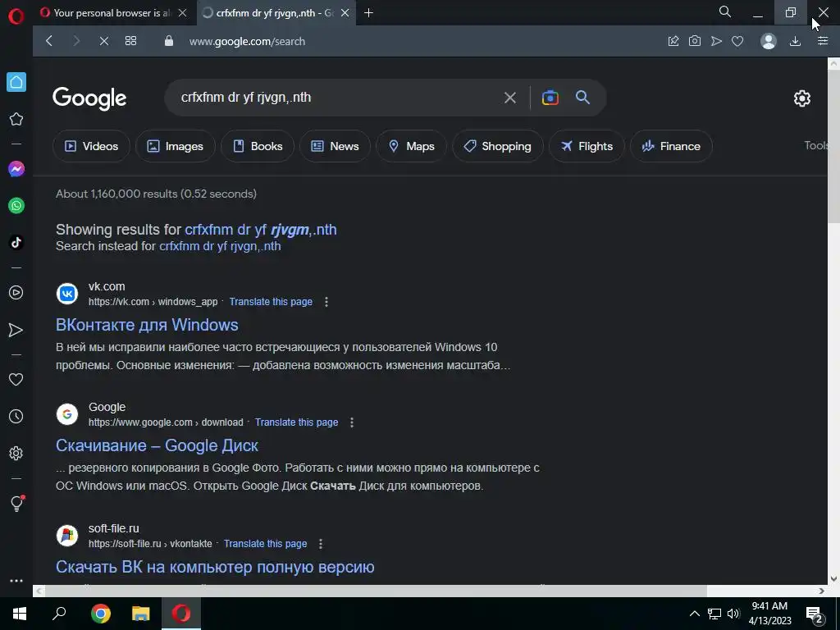Open the Downloads icon
Viewport: 840px width, 630px height.
(x=796, y=41)
